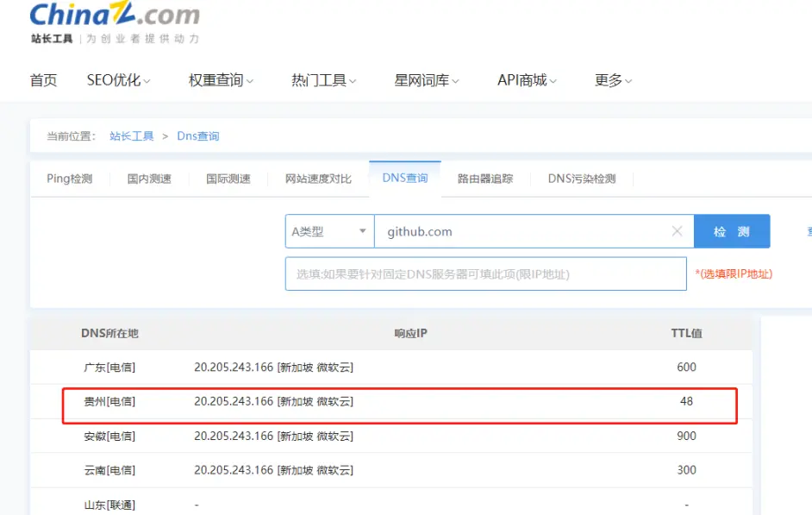Select the 山东[联通] row label
Viewport: 812px width, 515px height.
tap(109, 506)
